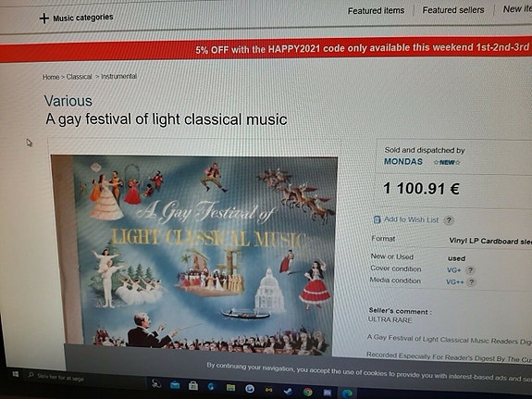Open the Featured sellers menu
This screenshot has width=532, height=399.
click(453, 10)
